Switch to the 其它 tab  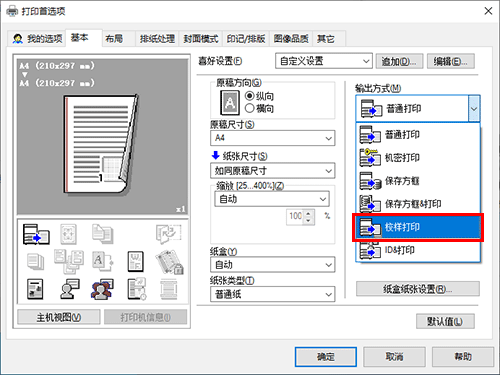coord(329,39)
